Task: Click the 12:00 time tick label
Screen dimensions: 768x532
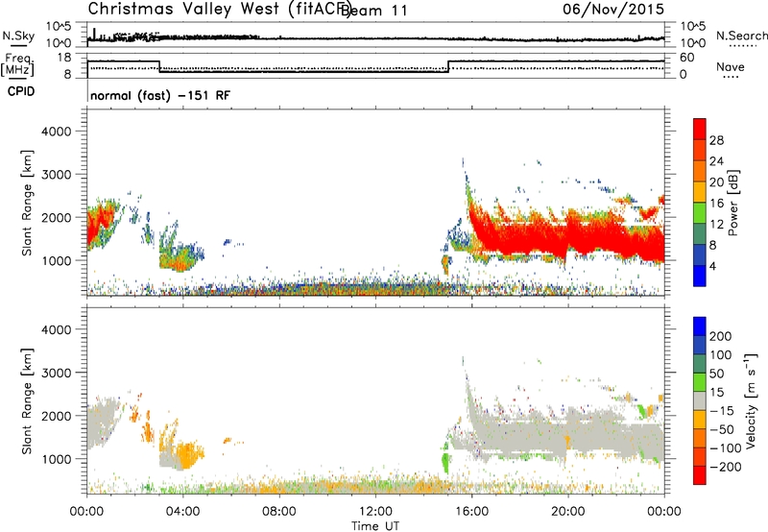Action: (x=375, y=512)
